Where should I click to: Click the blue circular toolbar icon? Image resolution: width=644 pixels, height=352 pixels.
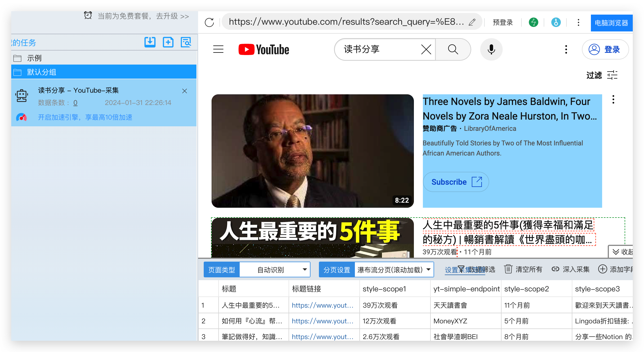556,22
